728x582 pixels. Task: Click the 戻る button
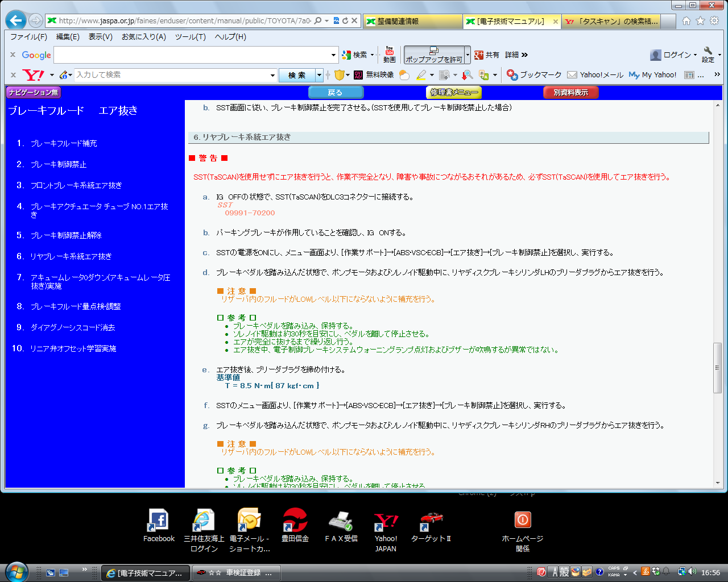point(336,92)
